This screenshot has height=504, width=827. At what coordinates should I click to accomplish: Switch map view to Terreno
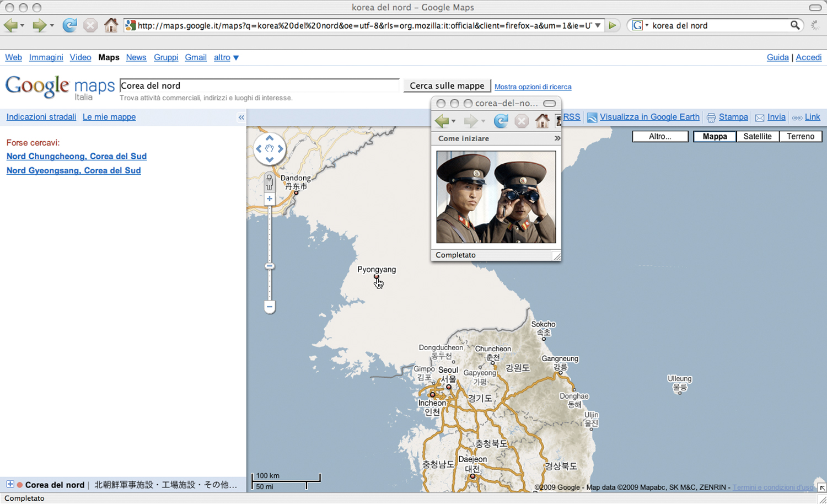coord(800,136)
